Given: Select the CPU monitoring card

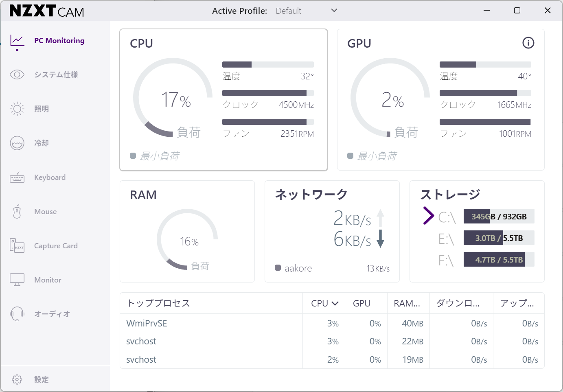Looking at the screenshot, I should 223,100.
